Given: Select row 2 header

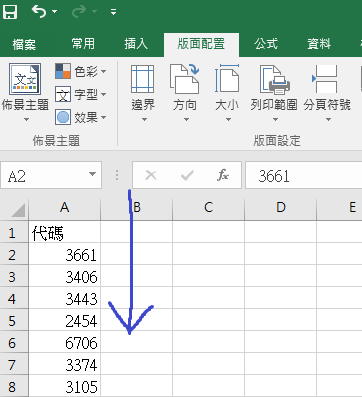Looking at the screenshot, I should coord(14,254).
